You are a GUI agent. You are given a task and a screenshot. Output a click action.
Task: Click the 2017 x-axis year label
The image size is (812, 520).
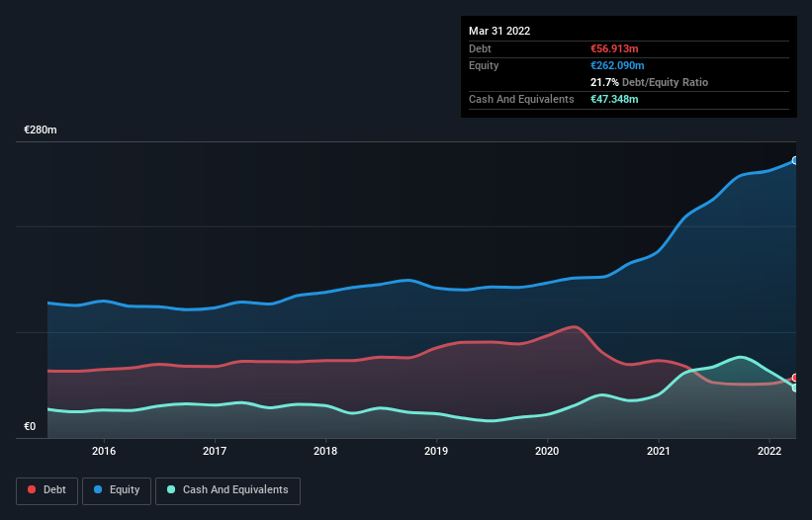click(215, 451)
